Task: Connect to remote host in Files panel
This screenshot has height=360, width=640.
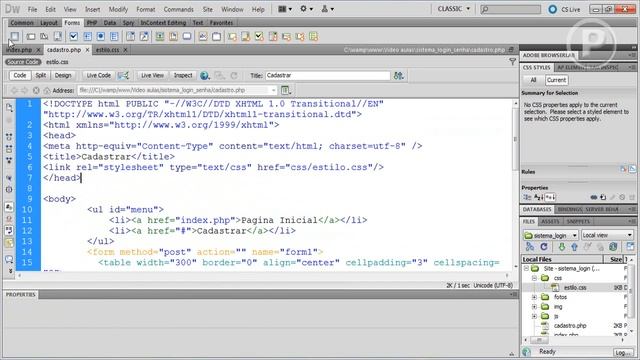Action: coord(530,247)
